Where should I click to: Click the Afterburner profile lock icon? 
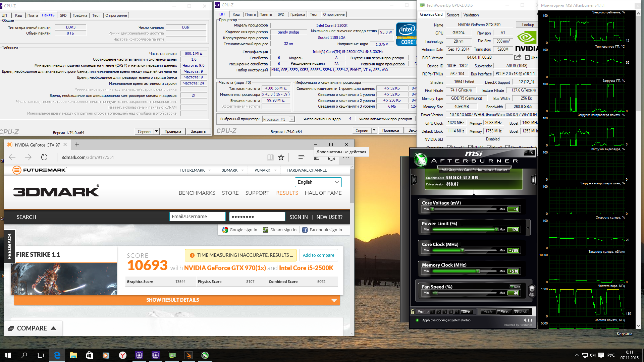coord(413,311)
